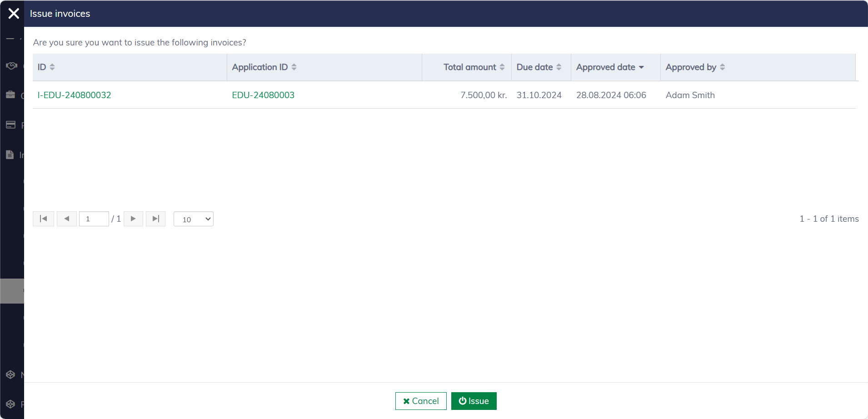
Task: Open the items-per-page dropdown
Action: 194,219
